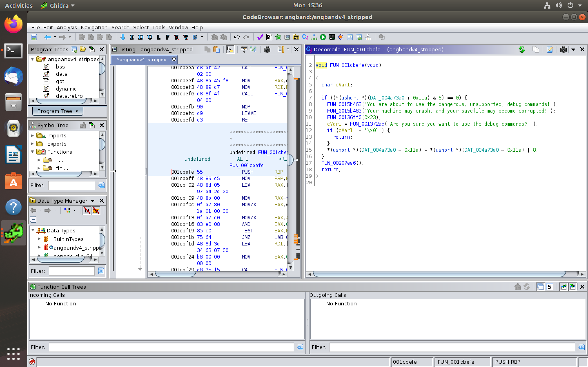Image resolution: width=588 pixels, height=367 pixels.
Task: Click the Incoming Calls filter field
Action: [171, 347]
